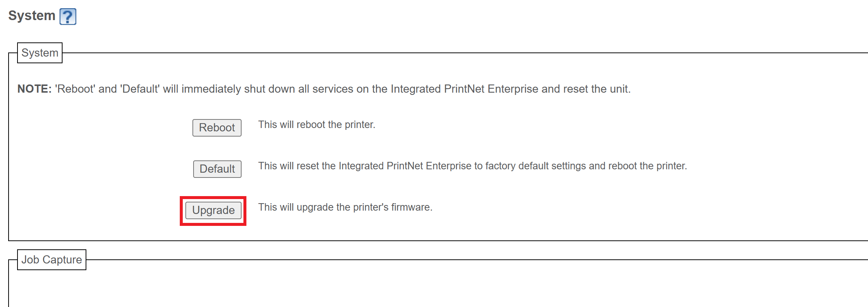Image resolution: width=868 pixels, height=307 pixels.
Task: Click the Reboot button
Action: 217,128
